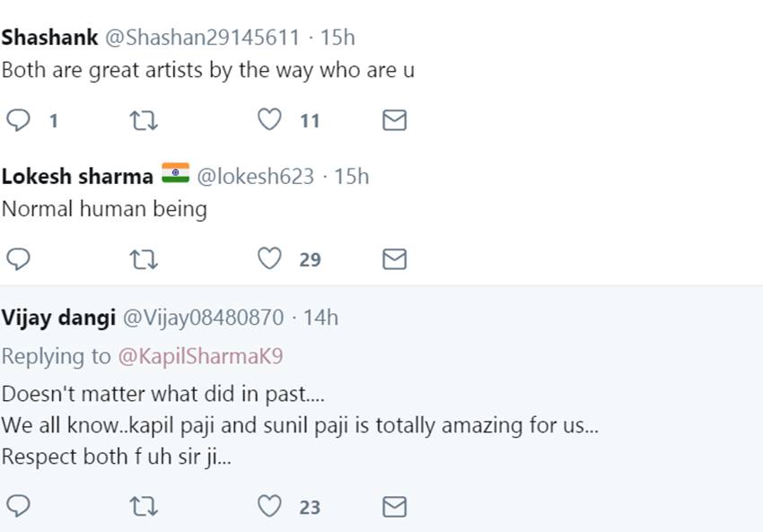Visit the @lokesh623 handle

pyautogui.click(x=255, y=177)
